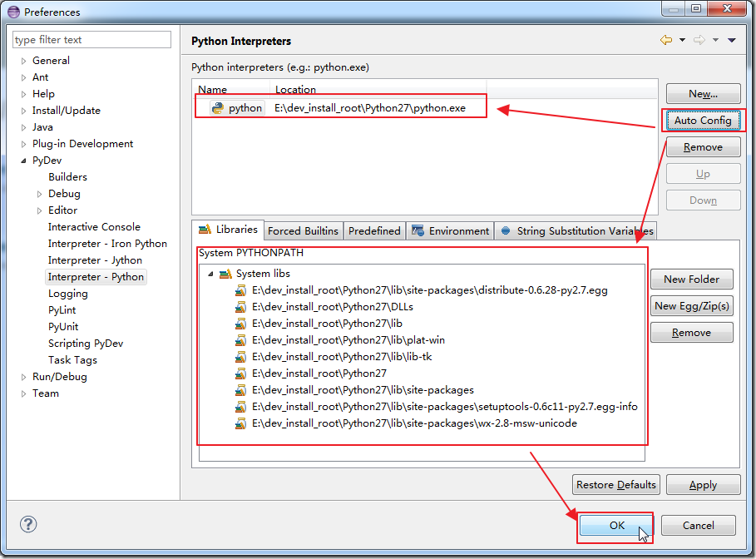
Task: Click the forward navigation arrow icon
Action: coord(699,41)
